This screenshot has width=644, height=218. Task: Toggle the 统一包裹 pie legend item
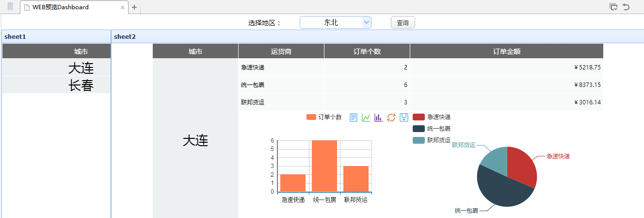(x=432, y=129)
